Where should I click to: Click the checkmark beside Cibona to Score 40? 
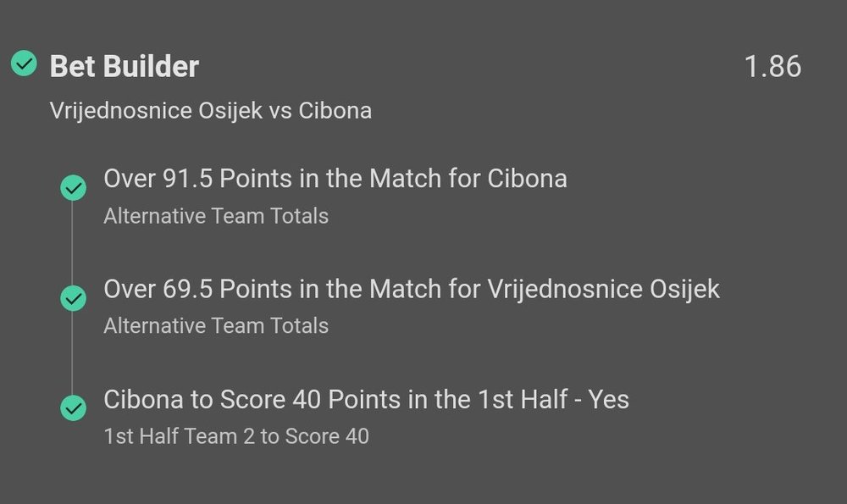click(x=74, y=407)
